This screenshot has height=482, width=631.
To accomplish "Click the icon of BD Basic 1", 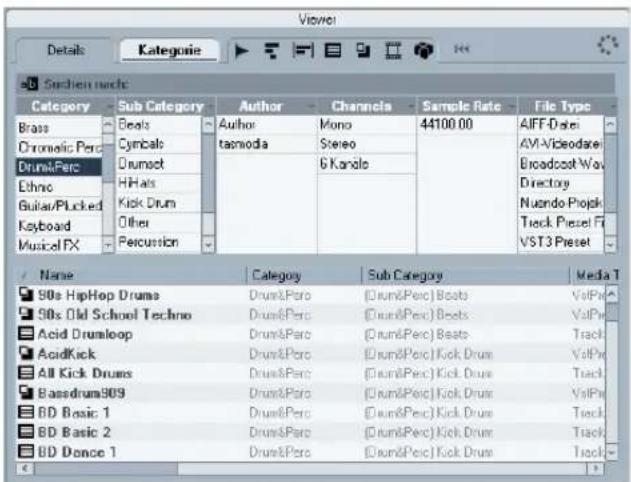I will pos(26,412).
